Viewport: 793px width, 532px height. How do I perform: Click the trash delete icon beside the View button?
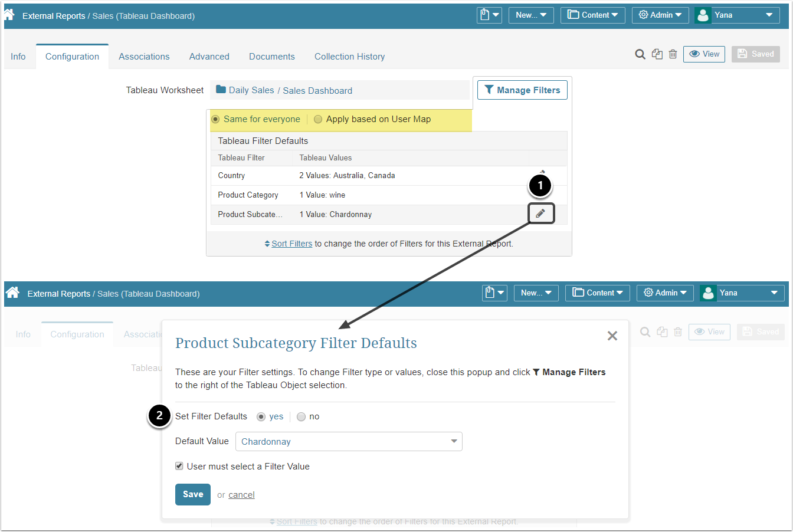673,54
